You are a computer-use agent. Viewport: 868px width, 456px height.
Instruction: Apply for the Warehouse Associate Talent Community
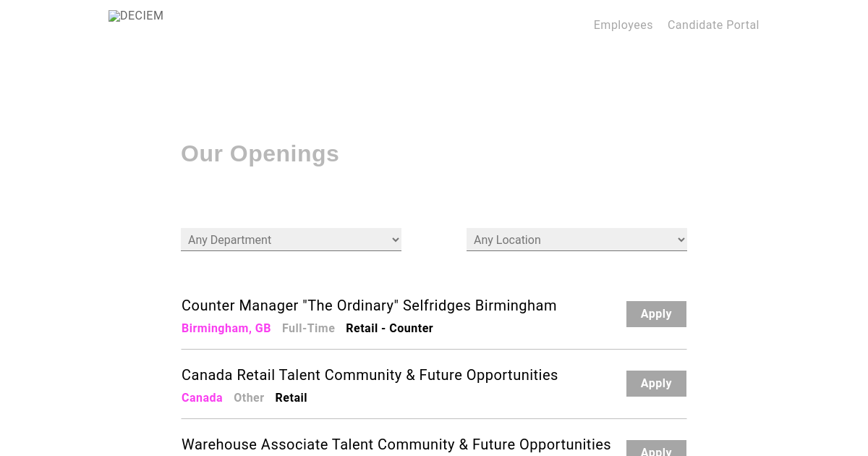tap(656, 450)
